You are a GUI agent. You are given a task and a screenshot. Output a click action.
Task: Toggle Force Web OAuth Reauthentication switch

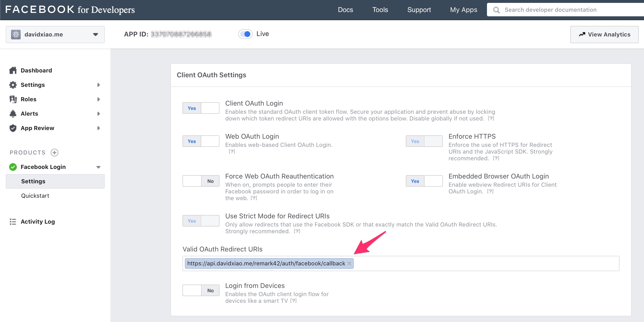pos(201,181)
